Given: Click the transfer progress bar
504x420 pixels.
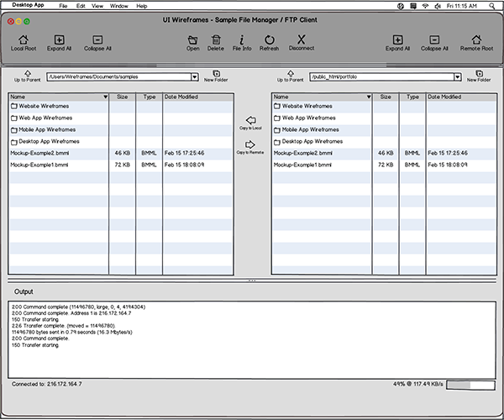Looking at the screenshot, I should click(470, 385).
